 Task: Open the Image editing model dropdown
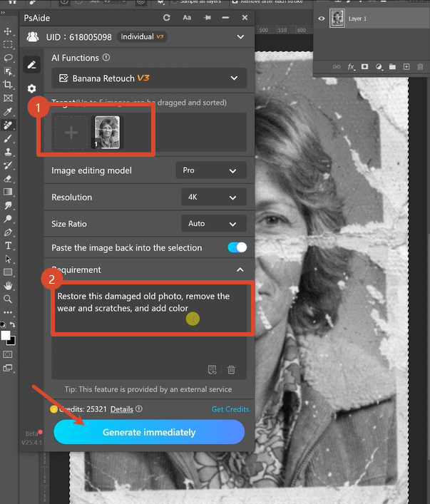click(211, 170)
